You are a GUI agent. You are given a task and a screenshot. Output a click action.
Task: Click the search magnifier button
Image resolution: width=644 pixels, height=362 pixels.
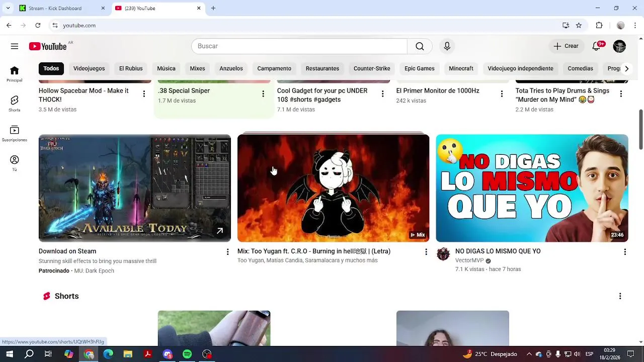click(x=420, y=46)
